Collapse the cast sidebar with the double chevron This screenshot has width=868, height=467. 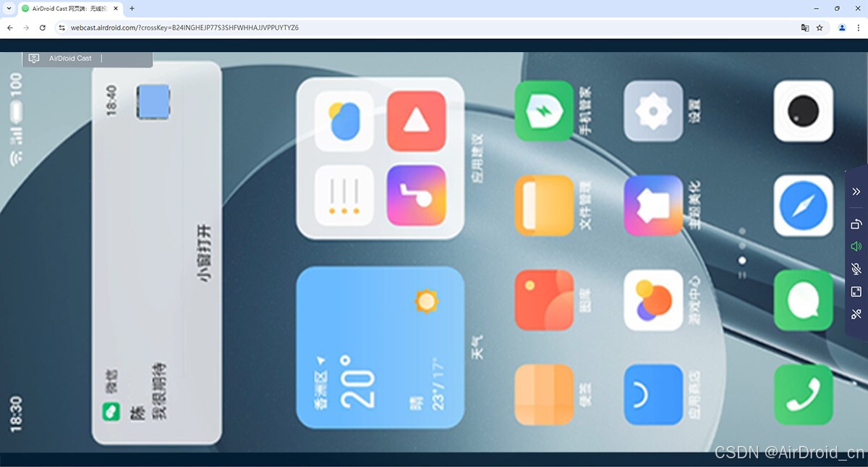pos(856,192)
